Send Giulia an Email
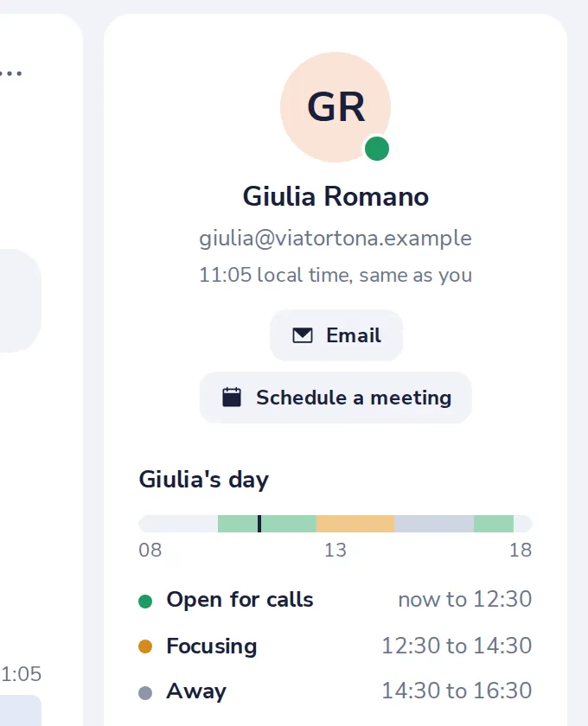Screen dimensions: 588x726 tap(336, 335)
